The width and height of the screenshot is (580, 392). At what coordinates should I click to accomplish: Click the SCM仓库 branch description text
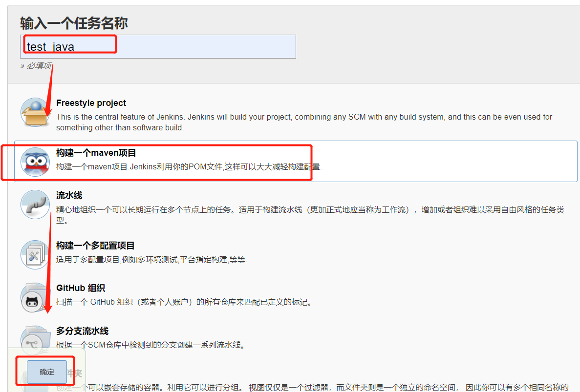click(x=151, y=345)
